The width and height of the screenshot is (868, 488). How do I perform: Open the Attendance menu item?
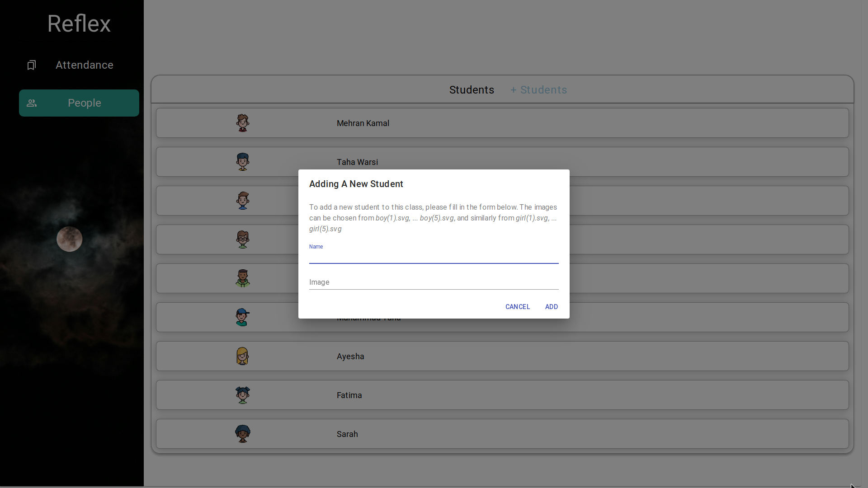[x=84, y=65]
